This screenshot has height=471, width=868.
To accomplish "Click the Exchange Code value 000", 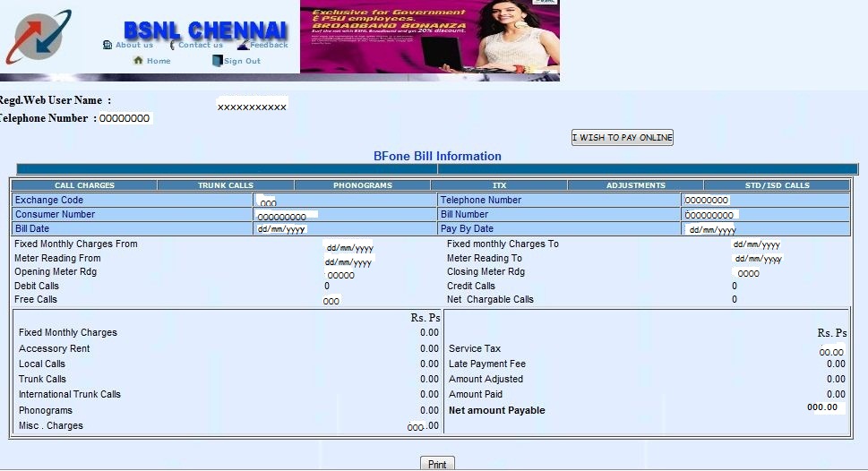I will coord(268,203).
